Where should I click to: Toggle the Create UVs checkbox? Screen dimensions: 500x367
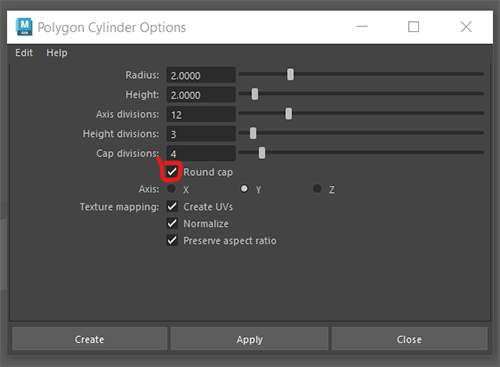tap(172, 207)
